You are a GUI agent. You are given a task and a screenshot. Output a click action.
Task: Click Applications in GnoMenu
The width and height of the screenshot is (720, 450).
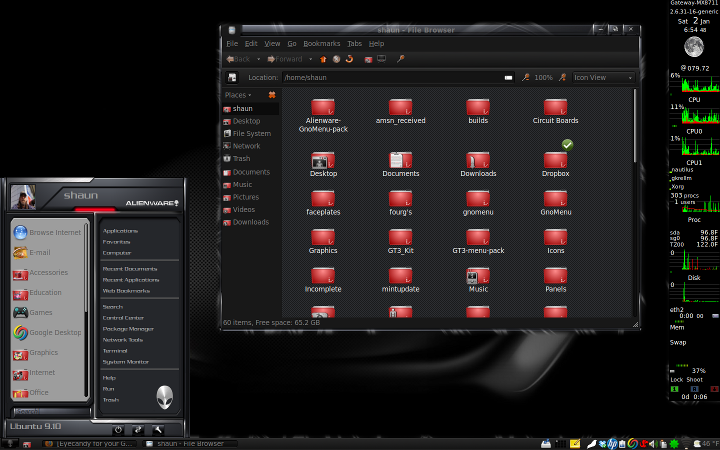120,231
